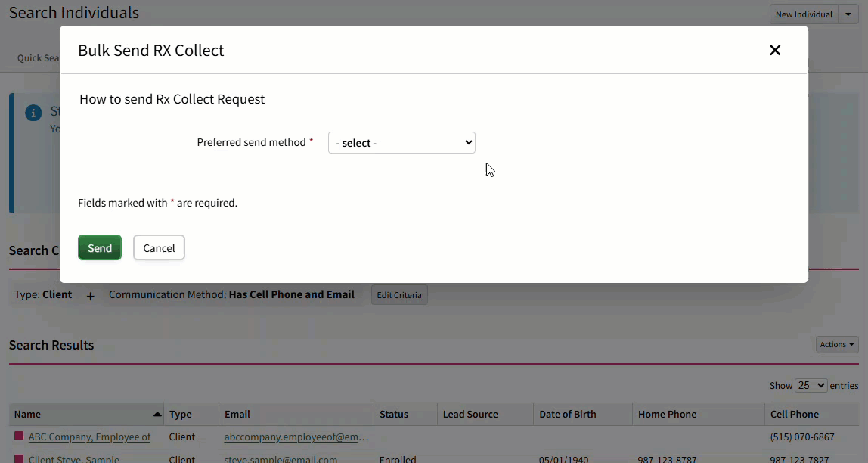
Task: Close the Bulk Send RX Collect dialog
Action: [774, 50]
